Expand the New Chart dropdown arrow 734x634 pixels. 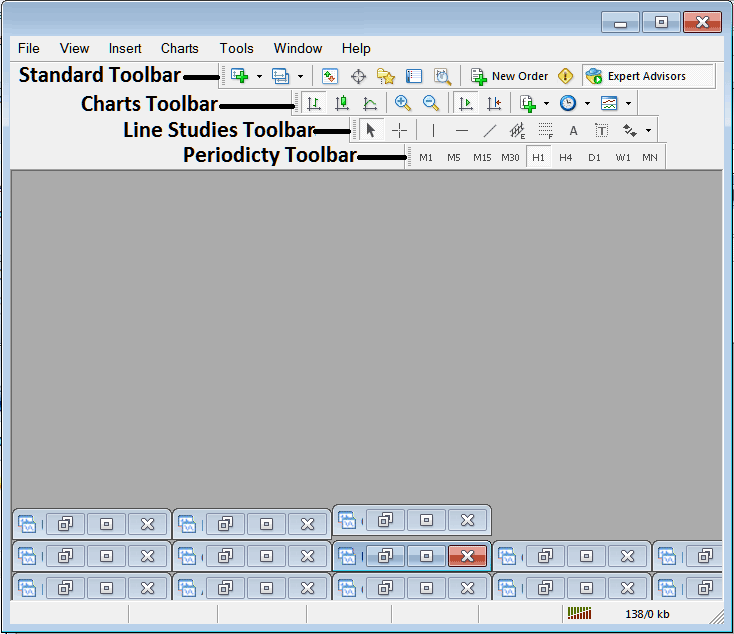pyautogui.click(x=259, y=76)
